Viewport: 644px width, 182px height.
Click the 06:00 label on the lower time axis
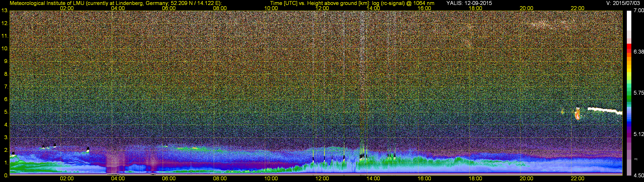pyautogui.click(x=169, y=179)
